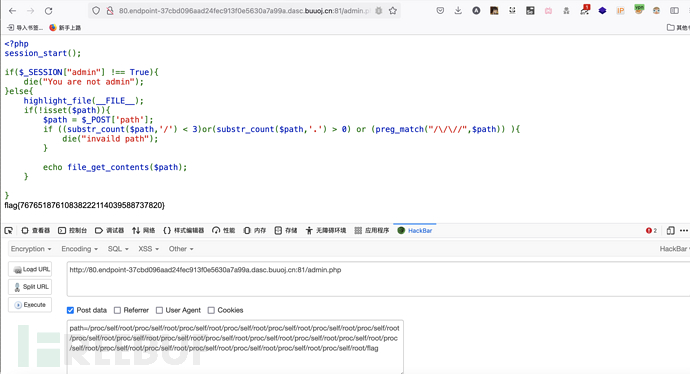
Task: Click the echo file_get_contents line
Action: (115, 167)
